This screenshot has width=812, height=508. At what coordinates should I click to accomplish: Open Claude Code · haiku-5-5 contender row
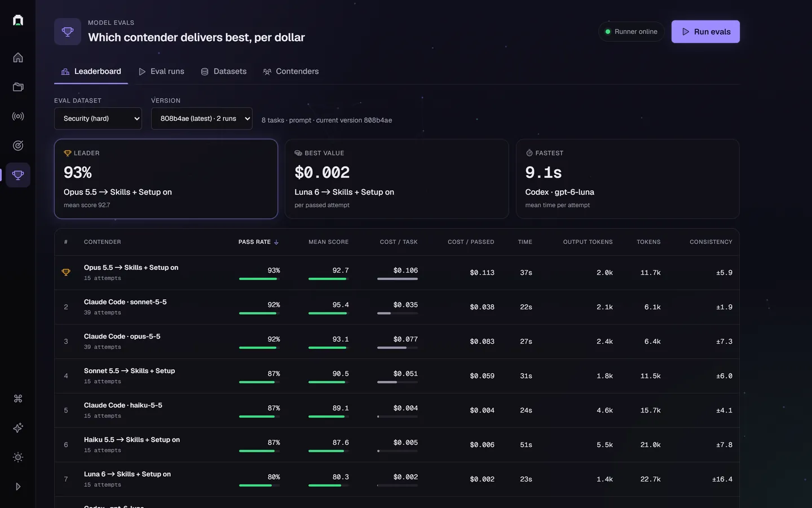point(397,410)
